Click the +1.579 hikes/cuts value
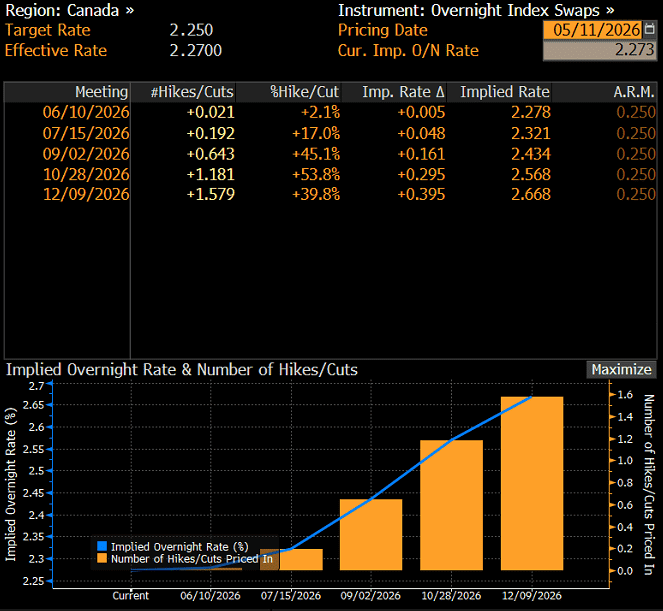Viewport: 663px width, 611px height. tap(211, 195)
